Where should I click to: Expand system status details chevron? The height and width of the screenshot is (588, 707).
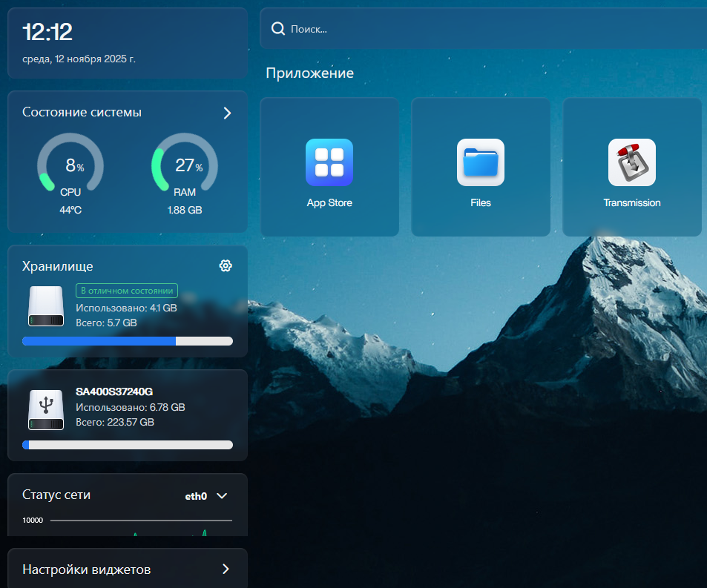click(x=227, y=113)
